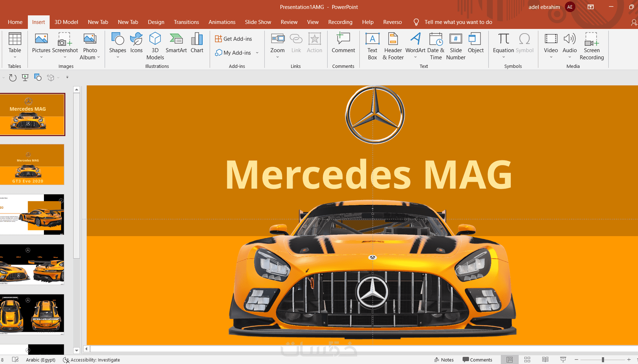Click Accessibility: Investigate in status bar
The height and width of the screenshot is (364, 638).
[92, 360]
